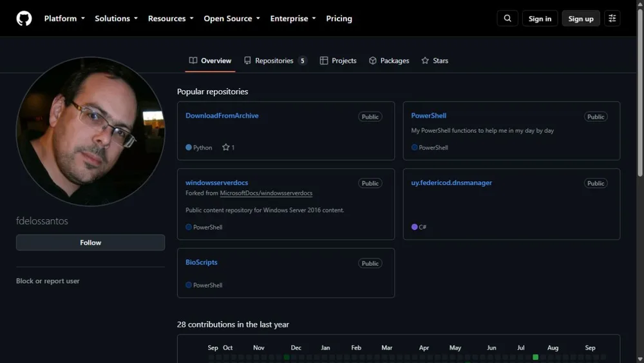Click the search magnifier icon
The image size is (644, 363).
(x=507, y=19)
